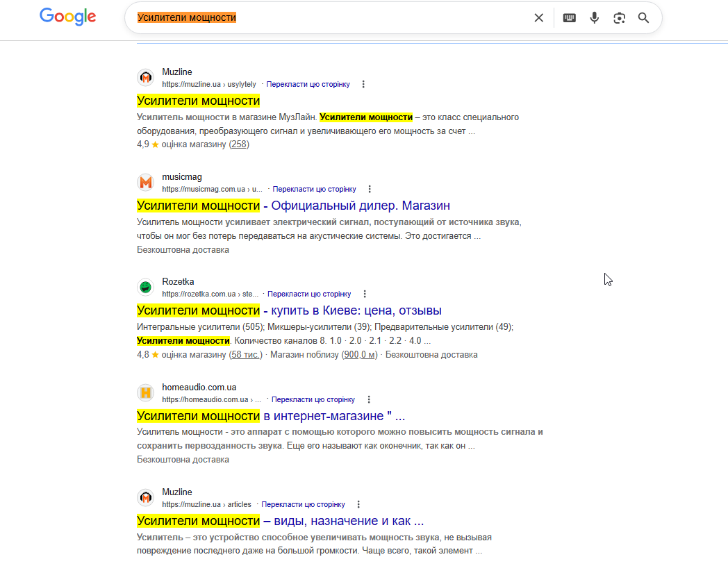This screenshot has width=728, height=566.
Task: Click the Rozetka site name
Action: [x=178, y=282]
